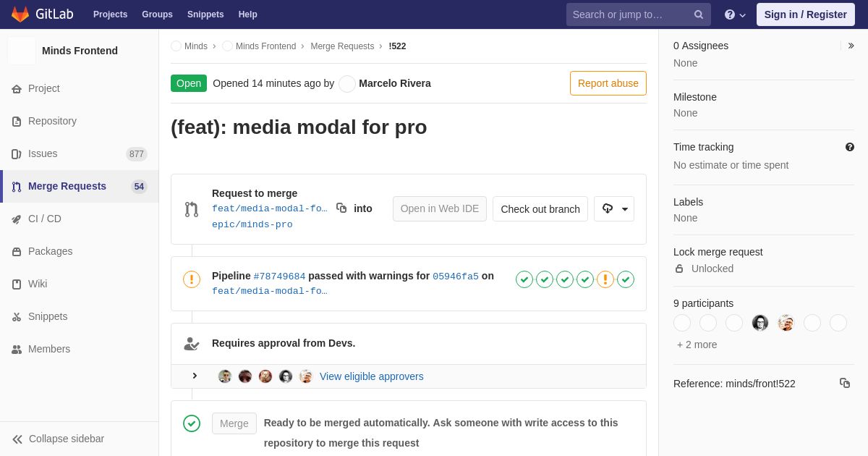Click Time tracking help question icon
The width and height of the screenshot is (868, 456).
[x=850, y=147]
